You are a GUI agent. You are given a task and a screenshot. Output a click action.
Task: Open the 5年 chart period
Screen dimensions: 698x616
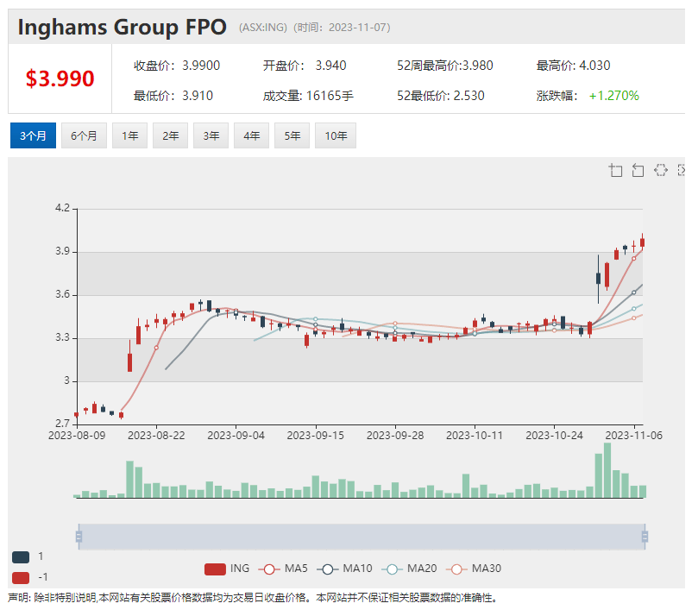[x=292, y=135]
